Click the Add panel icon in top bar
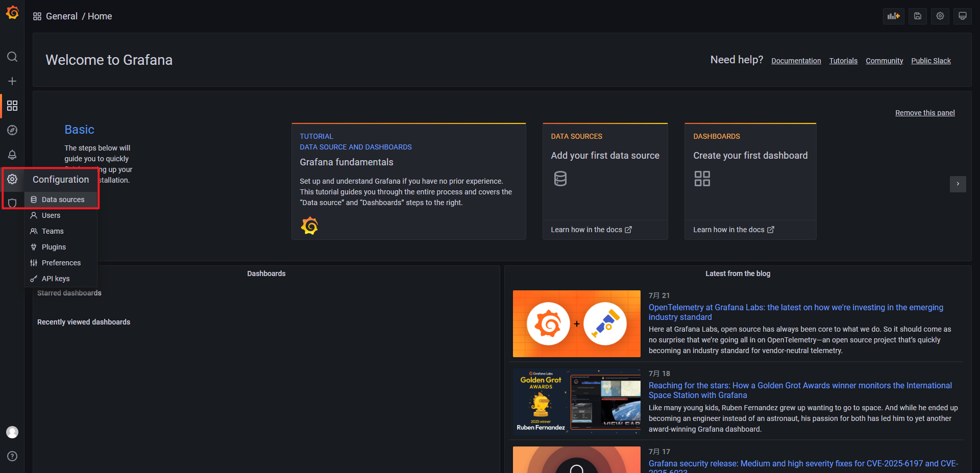 893,16
